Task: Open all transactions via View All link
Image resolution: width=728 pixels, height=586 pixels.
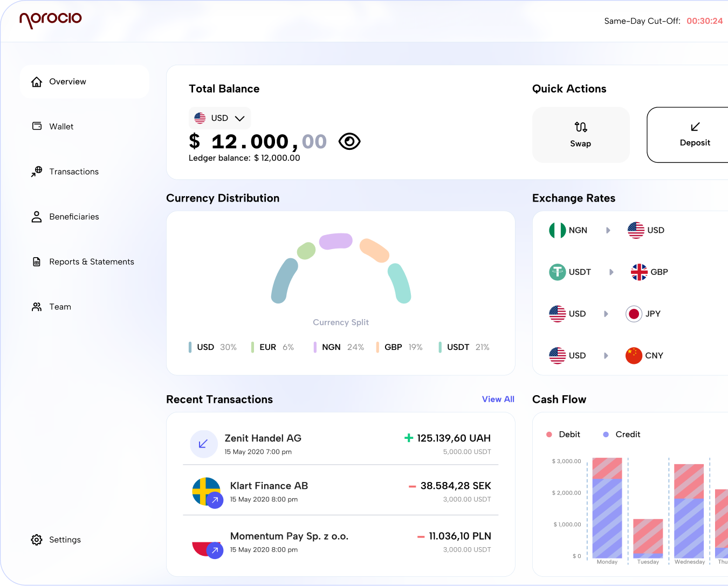Action: click(x=498, y=399)
